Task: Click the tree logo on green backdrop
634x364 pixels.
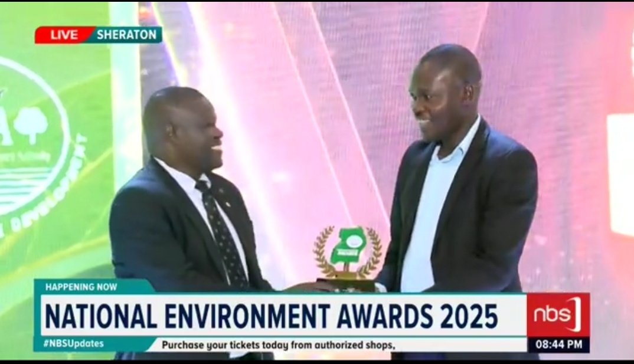Action: 31,125
